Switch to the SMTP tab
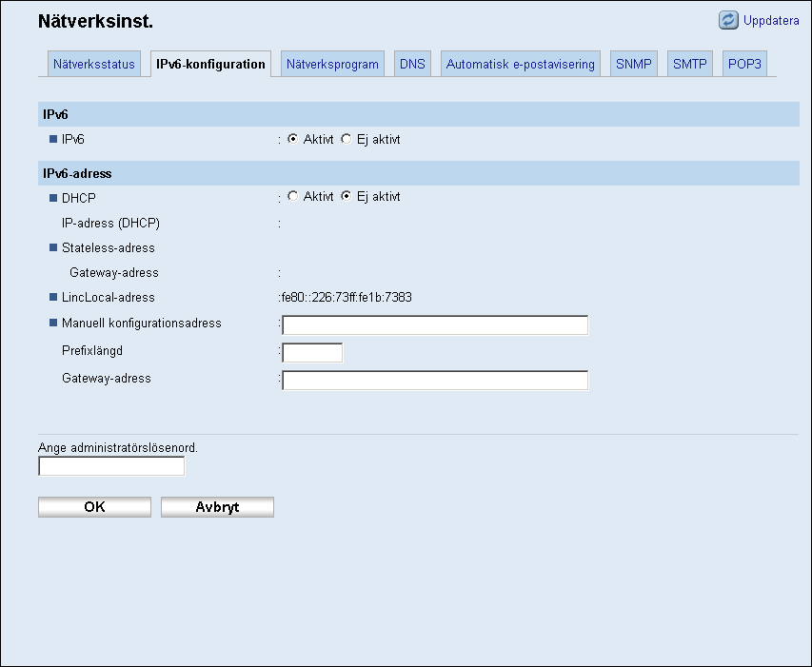Screen dimensions: 812x667 click(690, 64)
